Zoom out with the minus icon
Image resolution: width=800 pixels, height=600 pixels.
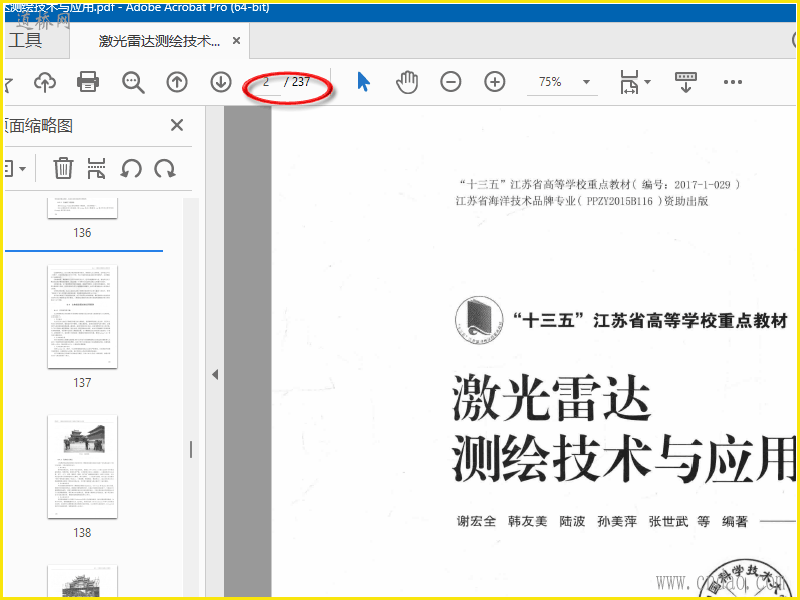pos(451,82)
